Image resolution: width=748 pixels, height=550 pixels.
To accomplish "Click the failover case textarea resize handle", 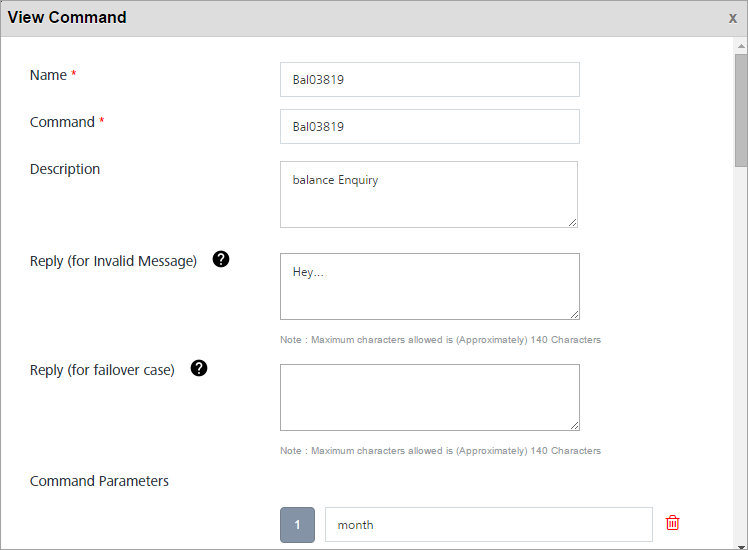I will (574, 425).
